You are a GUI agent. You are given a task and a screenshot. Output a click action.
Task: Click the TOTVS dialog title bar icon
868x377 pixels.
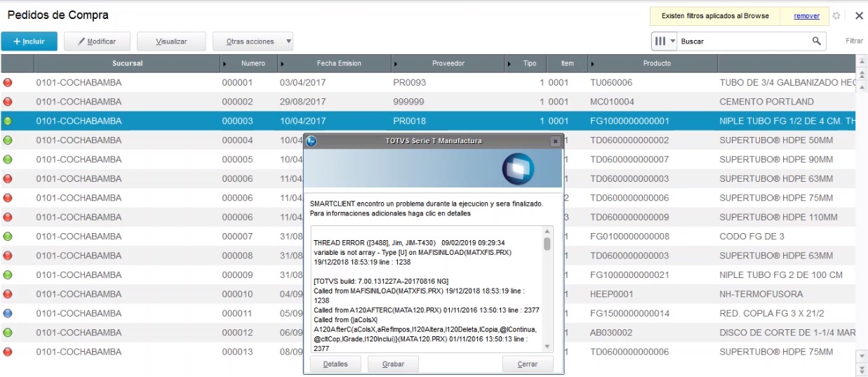point(312,141)
